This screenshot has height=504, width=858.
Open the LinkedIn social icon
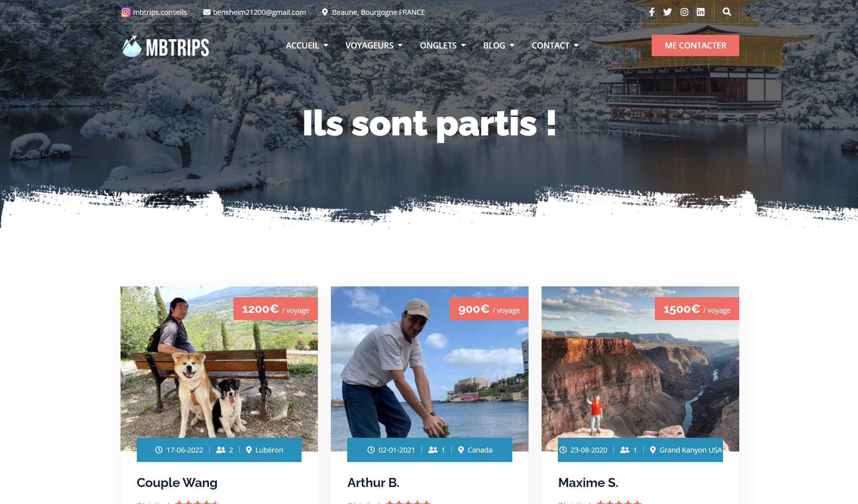[x=701, y=12]
